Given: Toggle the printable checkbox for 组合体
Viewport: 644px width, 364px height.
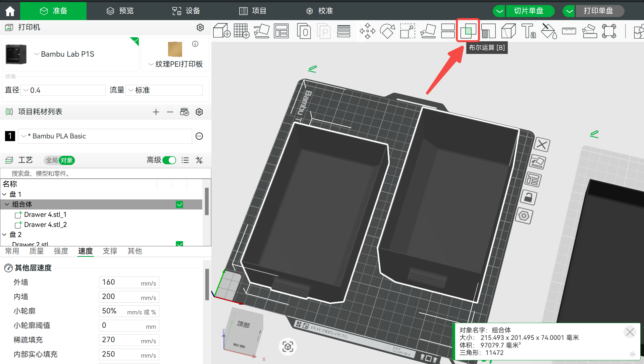Looking at the screenshot, I should (x=179, y=204).
